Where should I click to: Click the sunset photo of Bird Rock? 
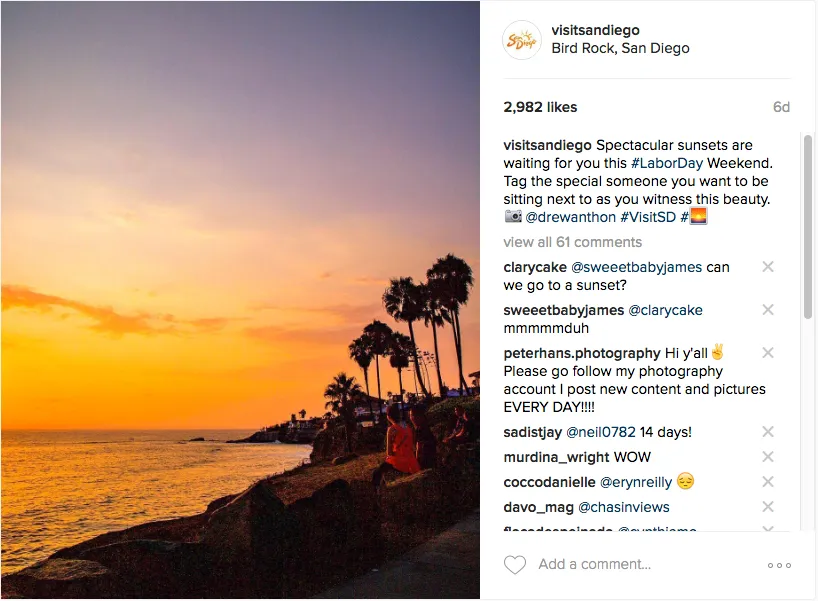(x=240, y=300)
